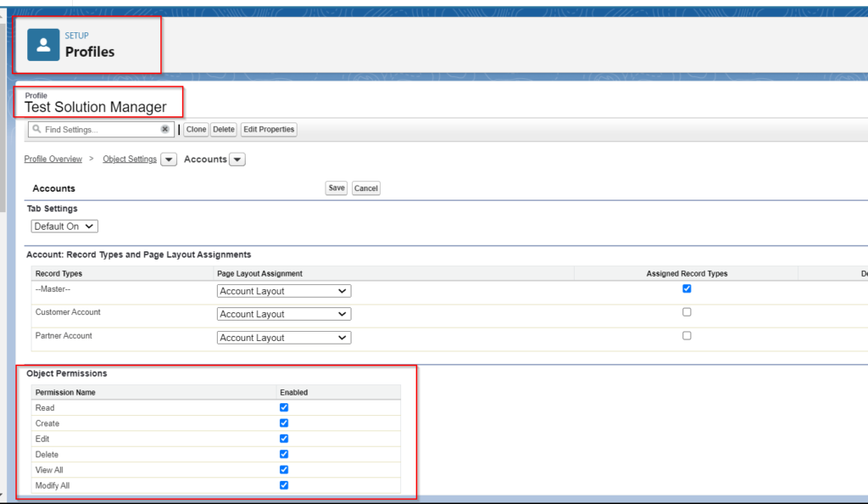The width and height of the screenshot is (868, 504).
Task: Click the search magnifier icon in Find Settings
Action: point(36,129)
